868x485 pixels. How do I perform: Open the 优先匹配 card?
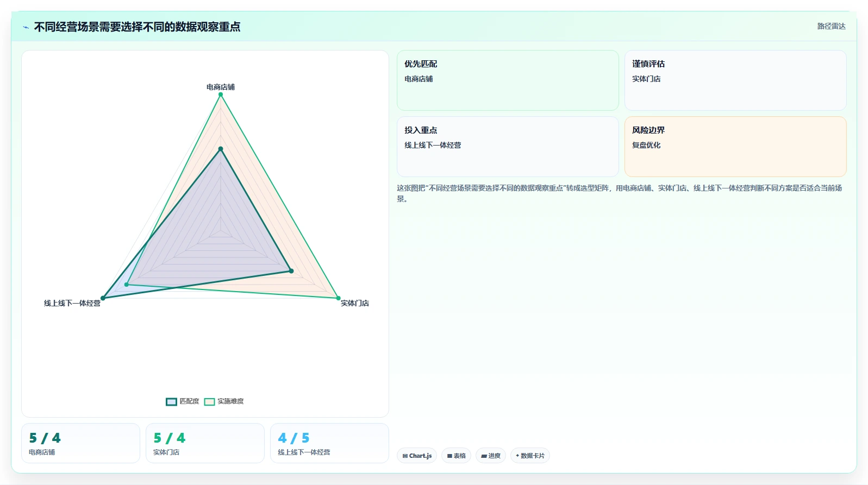508,80
